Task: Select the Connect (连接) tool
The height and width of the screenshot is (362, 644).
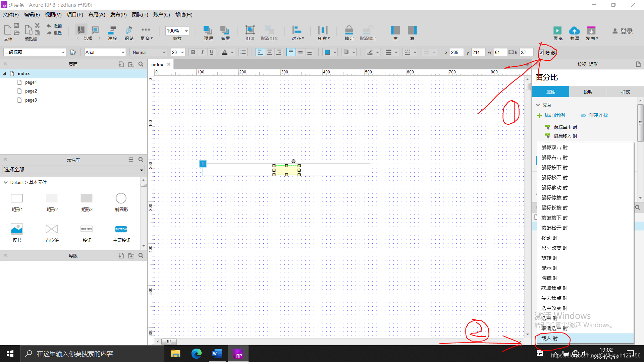Action: (x=112, y=31)
